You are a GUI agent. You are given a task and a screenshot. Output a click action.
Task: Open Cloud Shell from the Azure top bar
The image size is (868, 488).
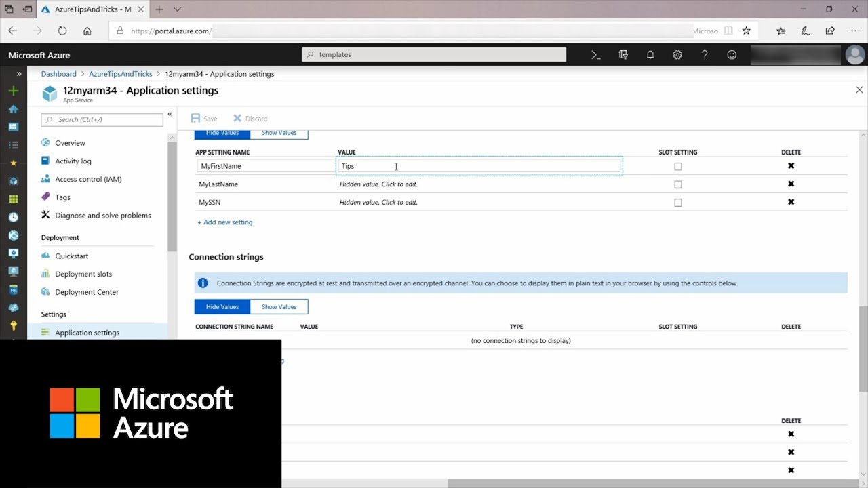(x=596, y=55)
